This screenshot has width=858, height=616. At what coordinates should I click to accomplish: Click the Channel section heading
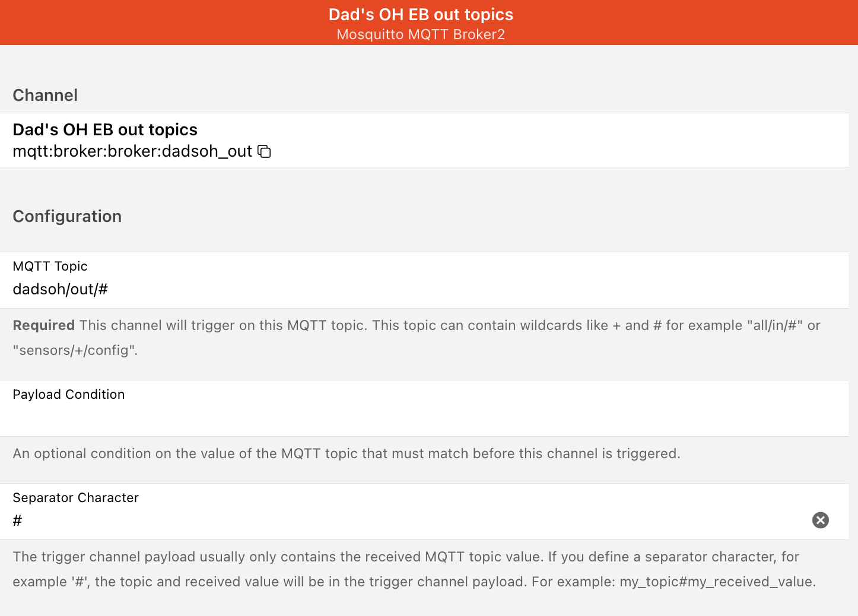[x=45, y=95]
